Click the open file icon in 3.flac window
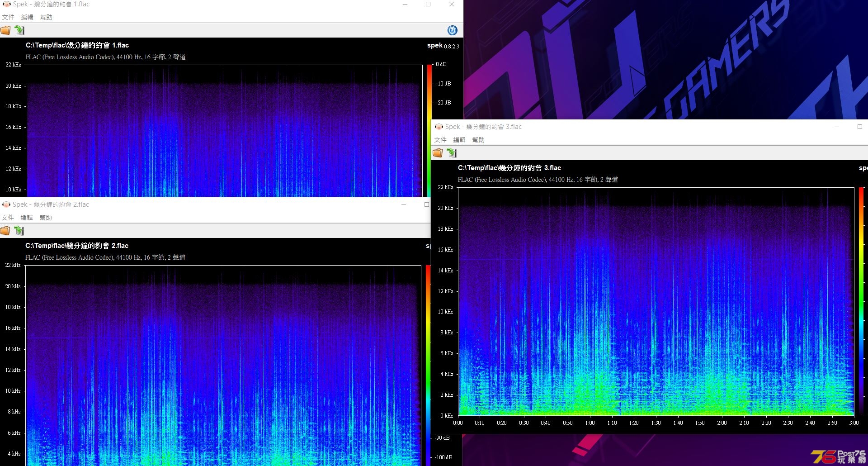868x466 pixels. click(x=438, y=153)
